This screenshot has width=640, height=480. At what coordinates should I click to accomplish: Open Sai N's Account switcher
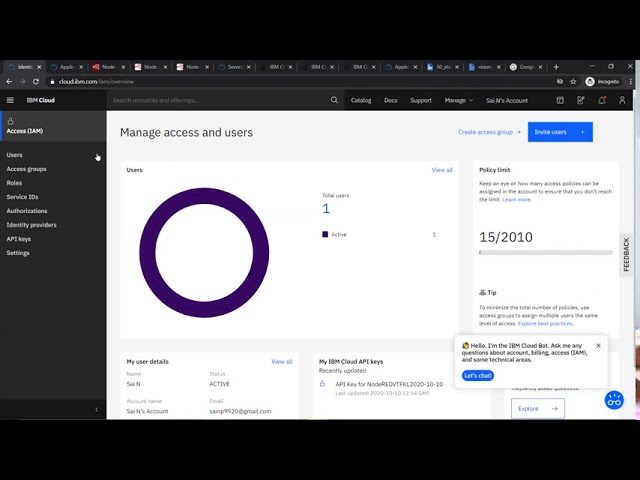(x=507, y=100)
